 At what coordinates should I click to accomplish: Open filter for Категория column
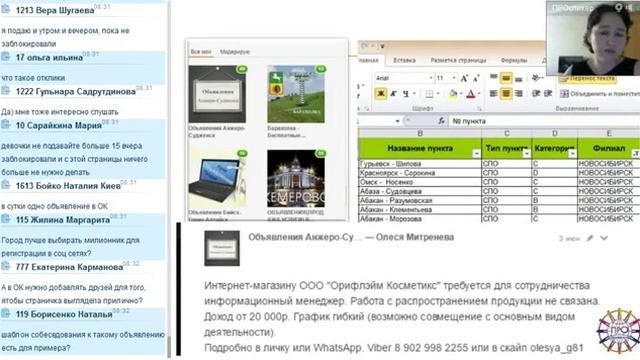pos(572,153)
